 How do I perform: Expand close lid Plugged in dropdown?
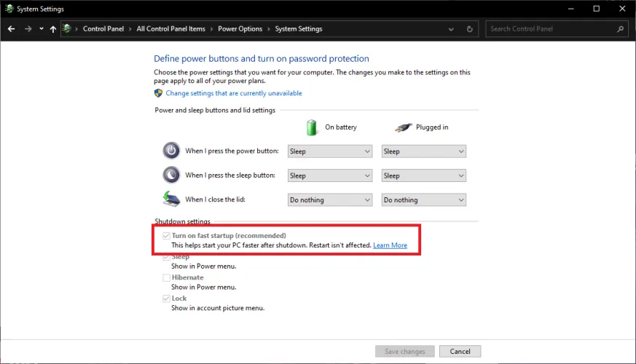click(x=423, y=199)
